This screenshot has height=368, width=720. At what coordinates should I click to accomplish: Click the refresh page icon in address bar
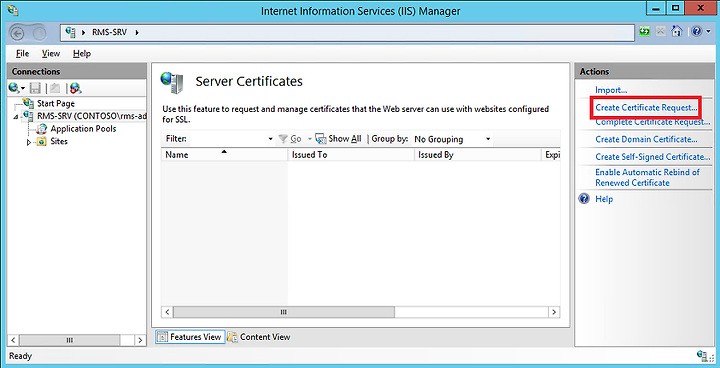point(645,32)
